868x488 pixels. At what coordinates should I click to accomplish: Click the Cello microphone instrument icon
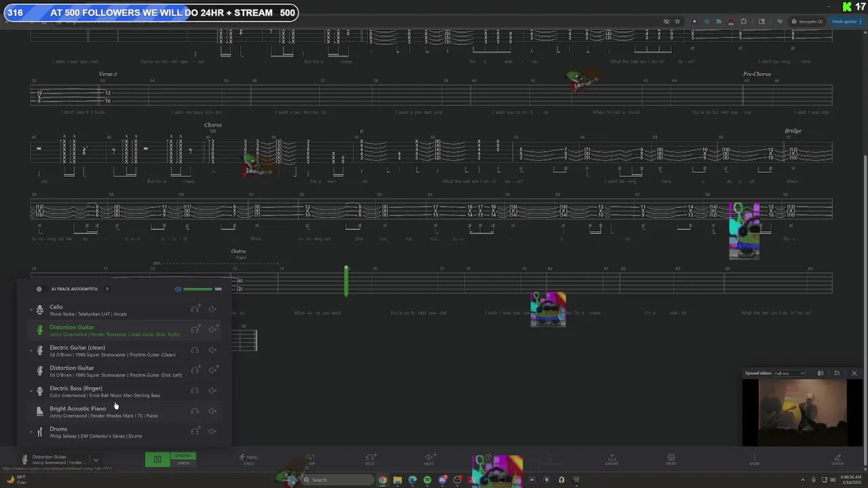(39, 310)
